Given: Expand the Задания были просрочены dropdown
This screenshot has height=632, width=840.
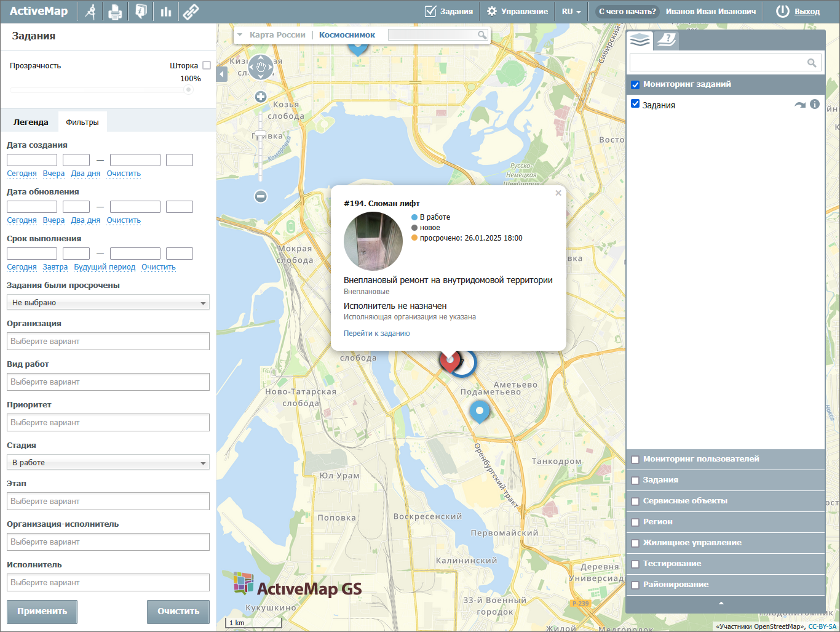Looking at the screenshot, I should coord(108,302).
